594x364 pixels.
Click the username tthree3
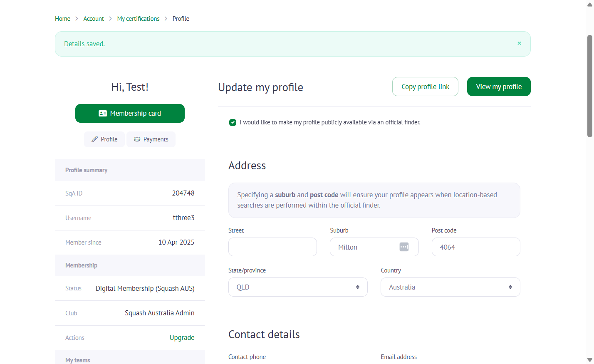point(184,218)
